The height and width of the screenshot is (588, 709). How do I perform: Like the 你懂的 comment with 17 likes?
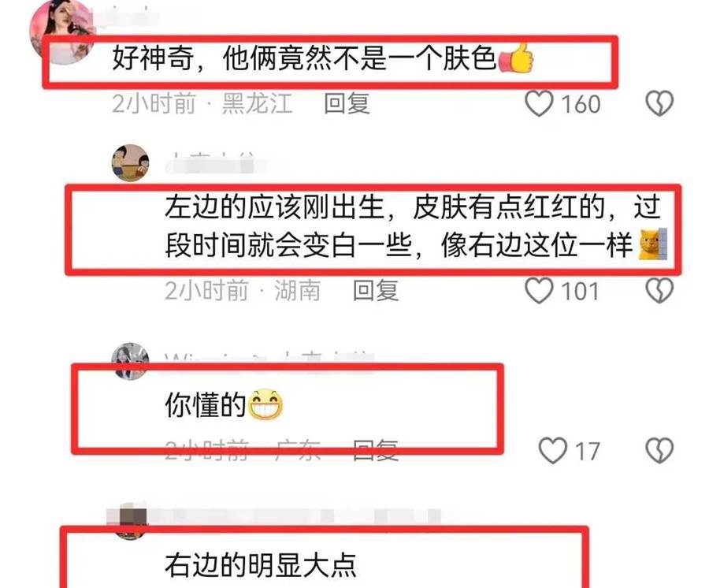tap(552, 451)
